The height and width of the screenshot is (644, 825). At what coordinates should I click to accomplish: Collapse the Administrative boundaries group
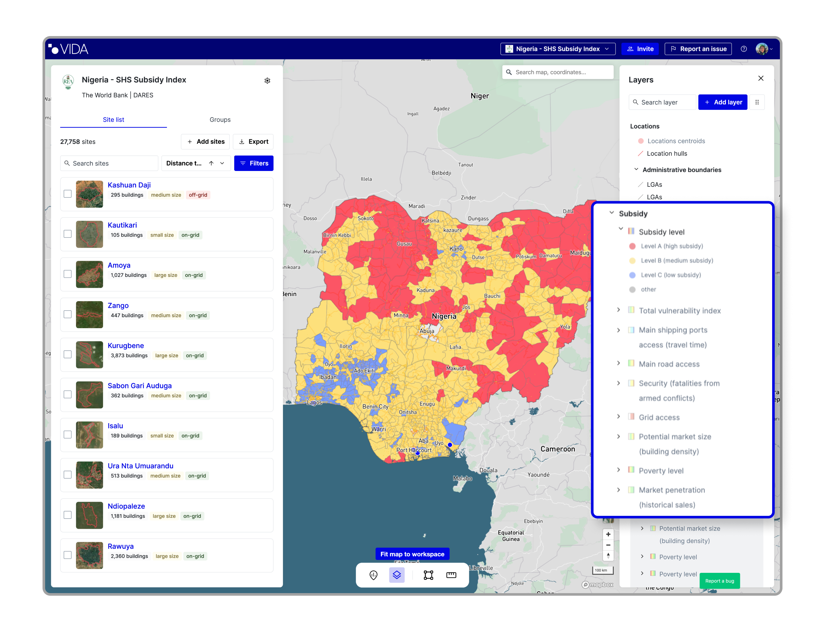tap(636, 169)
